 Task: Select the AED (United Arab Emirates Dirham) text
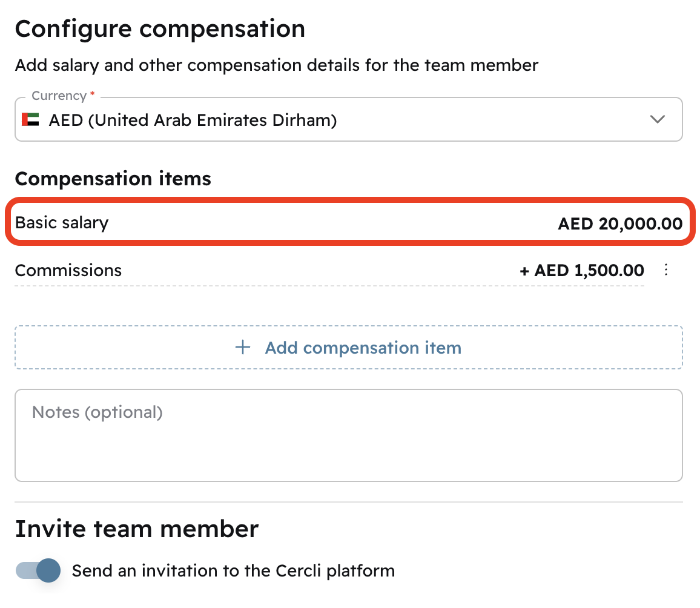[193, 120]
